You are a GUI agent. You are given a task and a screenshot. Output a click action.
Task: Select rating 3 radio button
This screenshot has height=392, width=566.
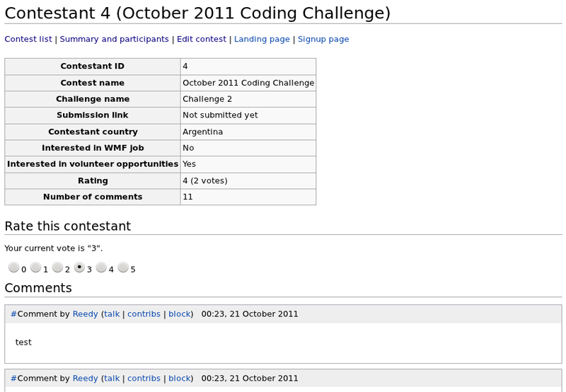(79, 267)
